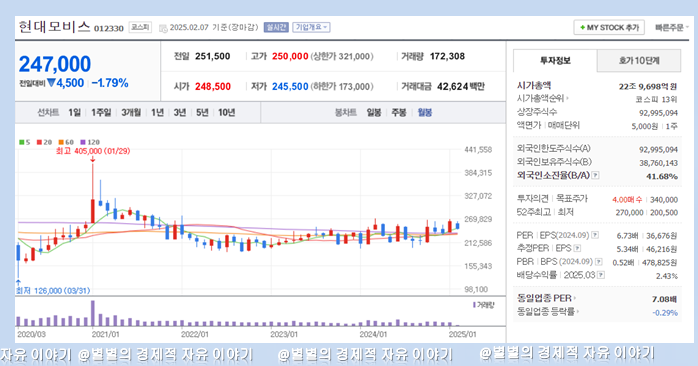Click the 외국인소진율 41.68% value
Viewport: 698px width, 366px height.
[x=662, y=176]
